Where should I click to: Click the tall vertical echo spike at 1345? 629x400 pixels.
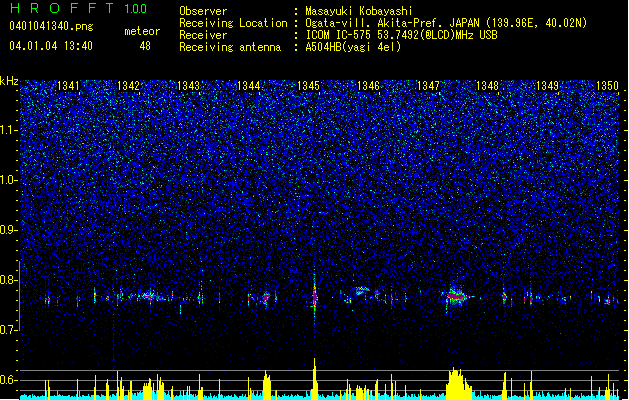(314, 295)
